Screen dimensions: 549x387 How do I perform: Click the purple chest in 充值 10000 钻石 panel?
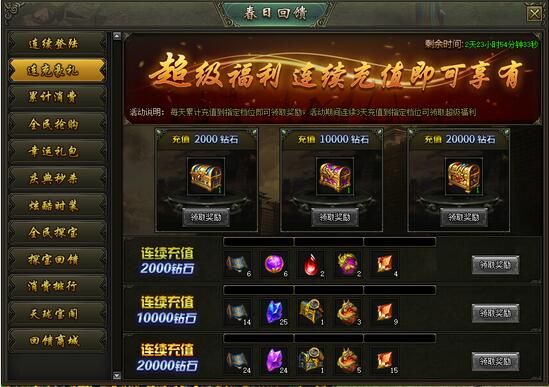pos(335,177)
